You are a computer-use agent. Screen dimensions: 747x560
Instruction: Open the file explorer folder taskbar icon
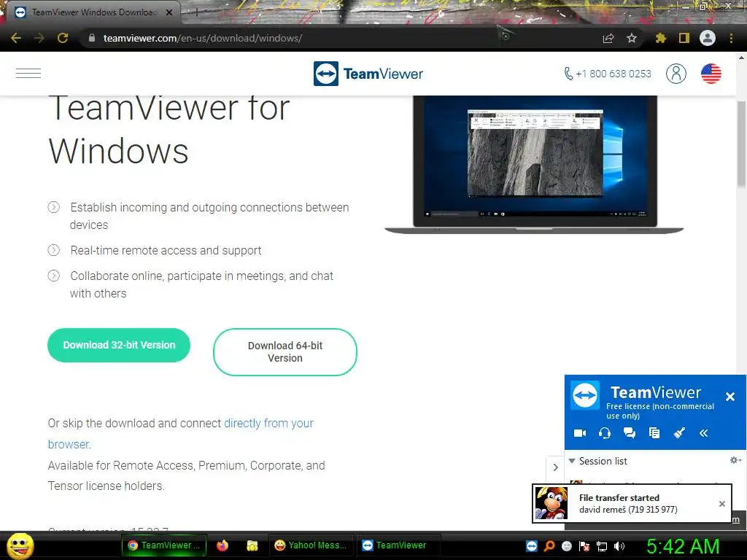point(252,545)
